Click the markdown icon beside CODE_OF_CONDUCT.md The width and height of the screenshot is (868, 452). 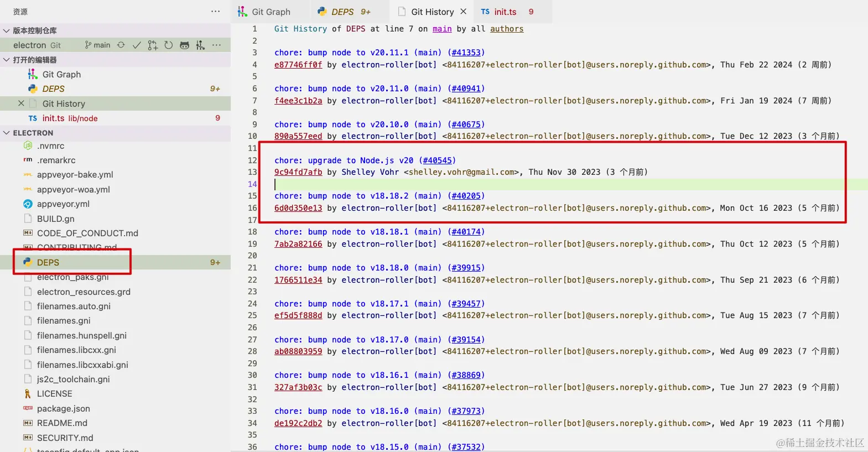point(28,233)
